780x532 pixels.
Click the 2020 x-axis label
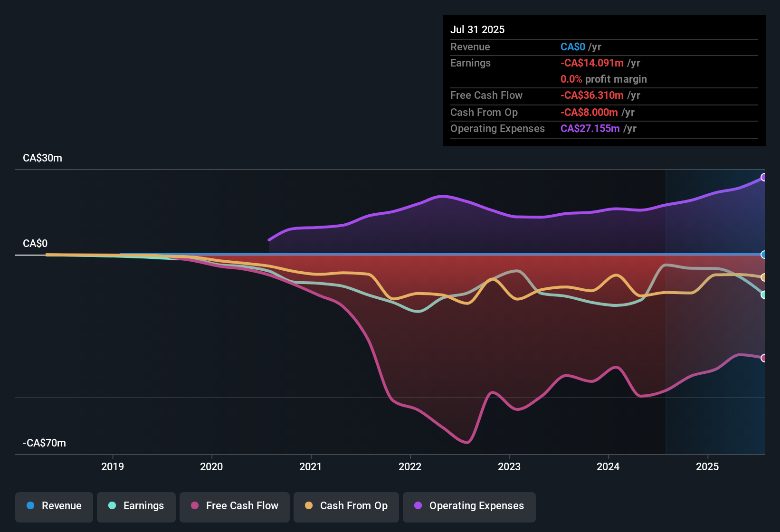pos(211,466)
